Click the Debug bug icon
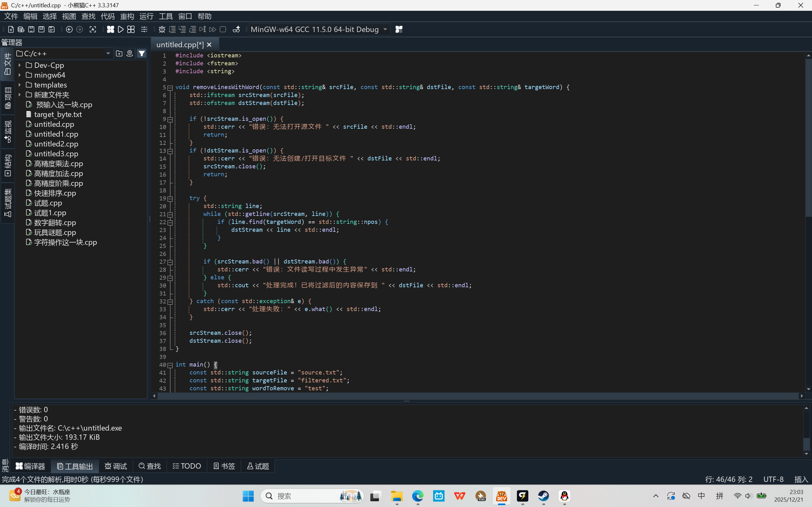 click(x=162, y=29)
